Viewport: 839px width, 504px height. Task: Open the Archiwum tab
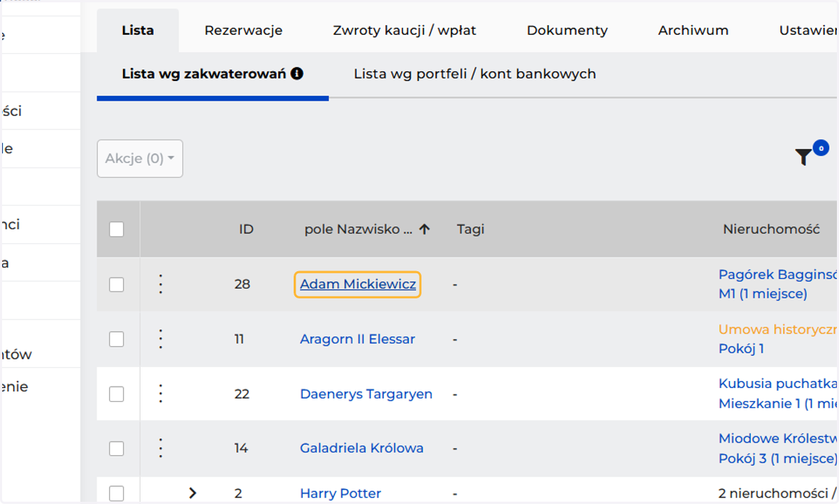point(694,31)
